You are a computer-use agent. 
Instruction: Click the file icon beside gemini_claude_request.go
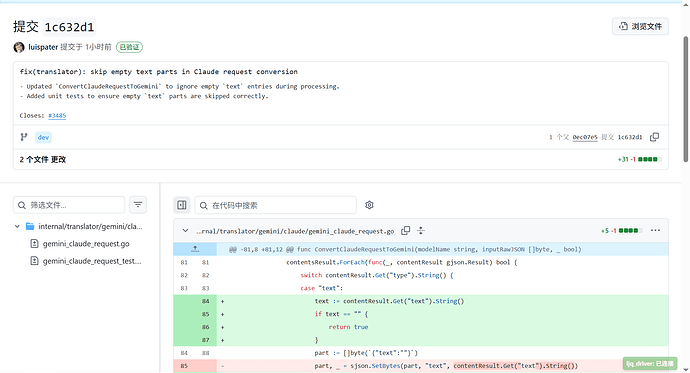point(34,244)
